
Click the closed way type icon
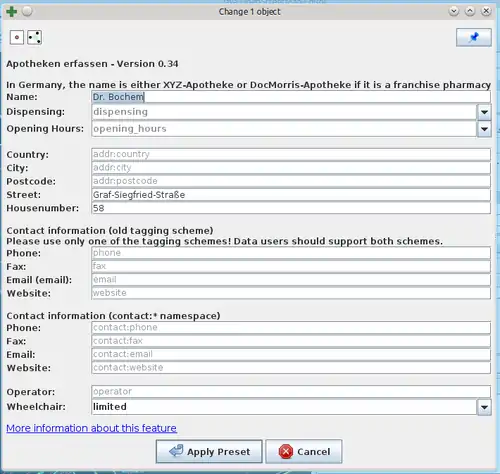[34, 37]
